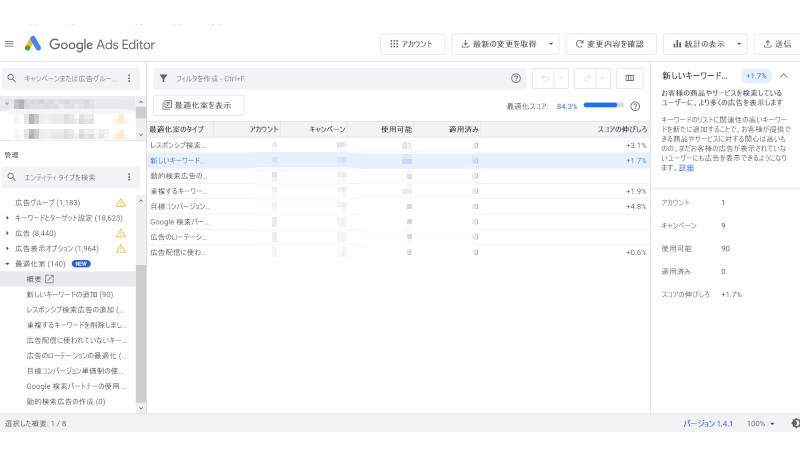Select Google 検索パートナーの使用 tree item

77,386
